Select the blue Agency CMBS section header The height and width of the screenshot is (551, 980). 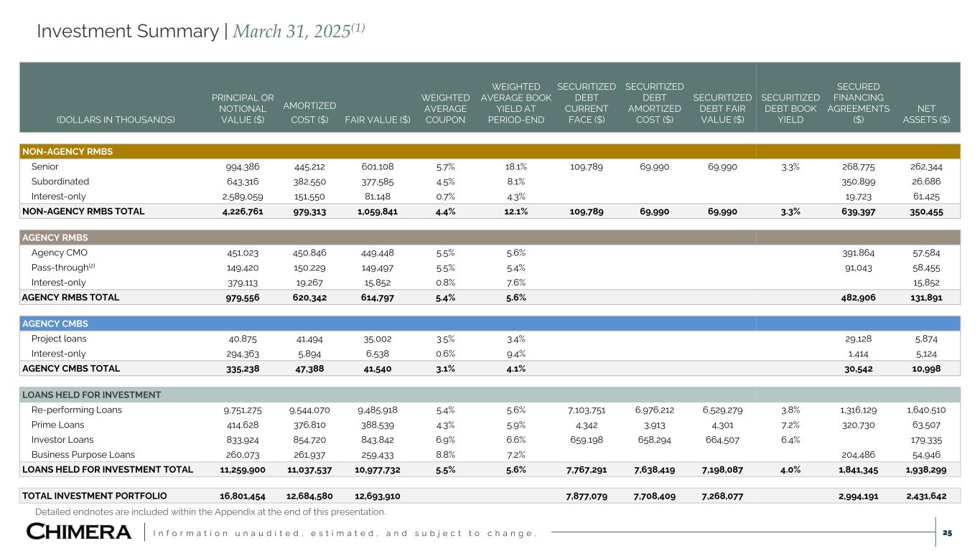click(x=55, y=324)
